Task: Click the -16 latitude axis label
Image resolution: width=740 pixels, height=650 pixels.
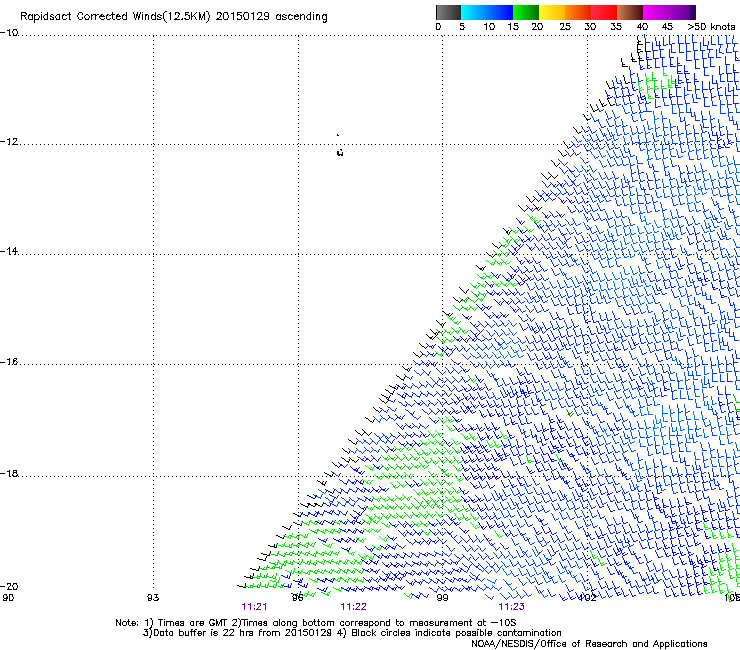Action: pos(9,362)
